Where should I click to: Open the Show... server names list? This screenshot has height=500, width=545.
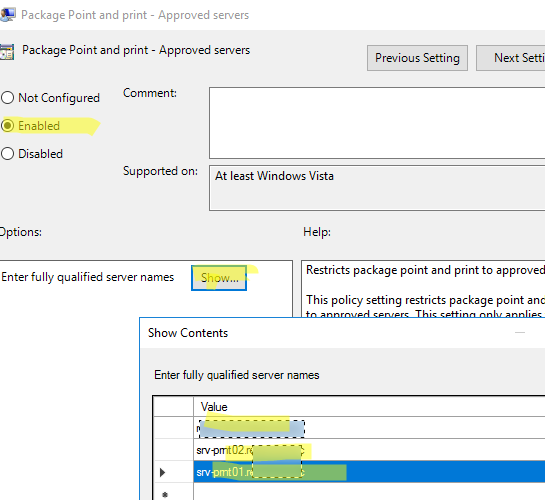[x=219, y=278]
